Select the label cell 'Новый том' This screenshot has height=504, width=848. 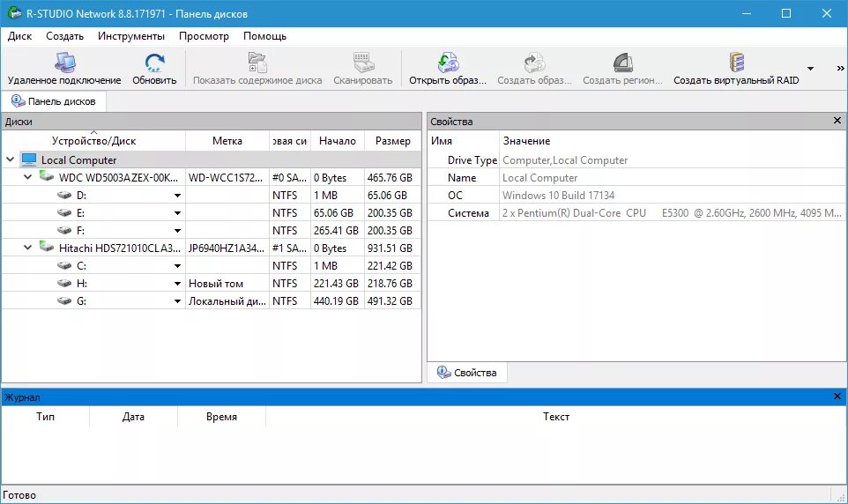click(x=227, y=284)
